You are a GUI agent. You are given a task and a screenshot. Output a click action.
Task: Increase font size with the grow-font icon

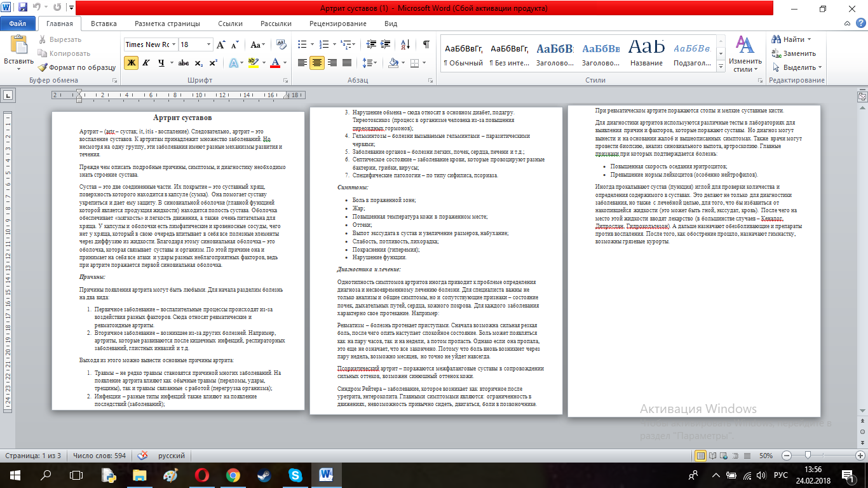click(221, 45)
